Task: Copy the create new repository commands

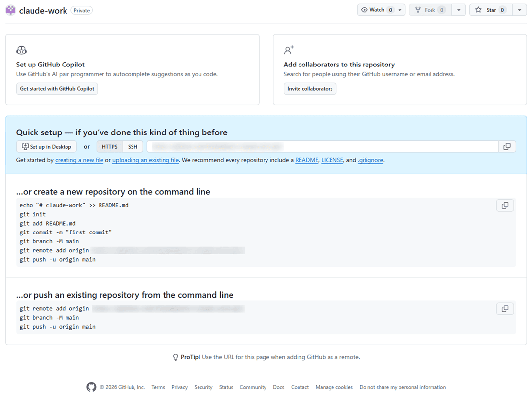Action: [505, 205]
